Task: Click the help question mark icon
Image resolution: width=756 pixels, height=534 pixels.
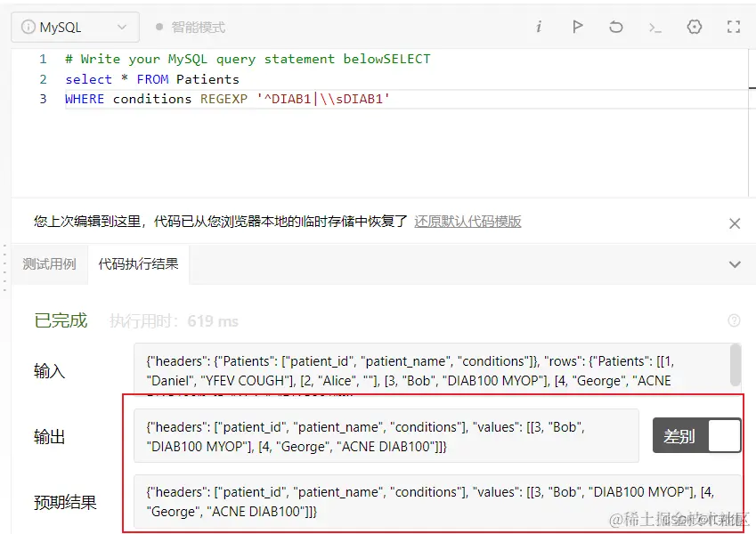Action: [x=734, y=320]
